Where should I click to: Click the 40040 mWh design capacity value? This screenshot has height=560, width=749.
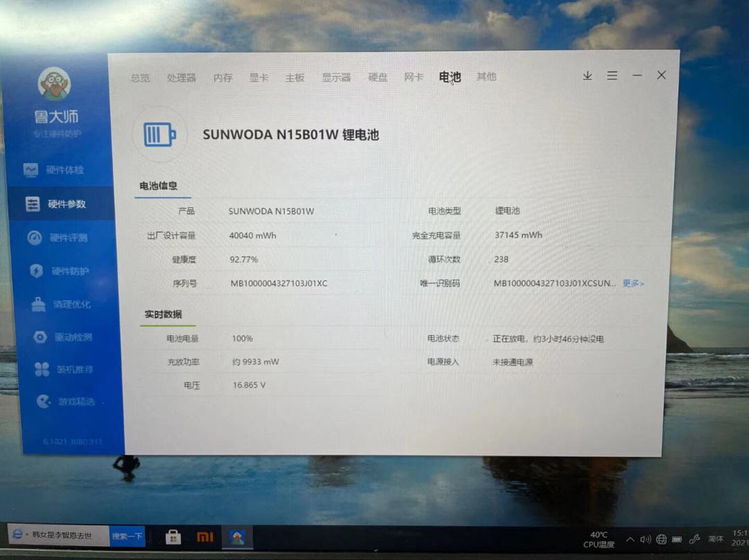click(x=252, y=236)
